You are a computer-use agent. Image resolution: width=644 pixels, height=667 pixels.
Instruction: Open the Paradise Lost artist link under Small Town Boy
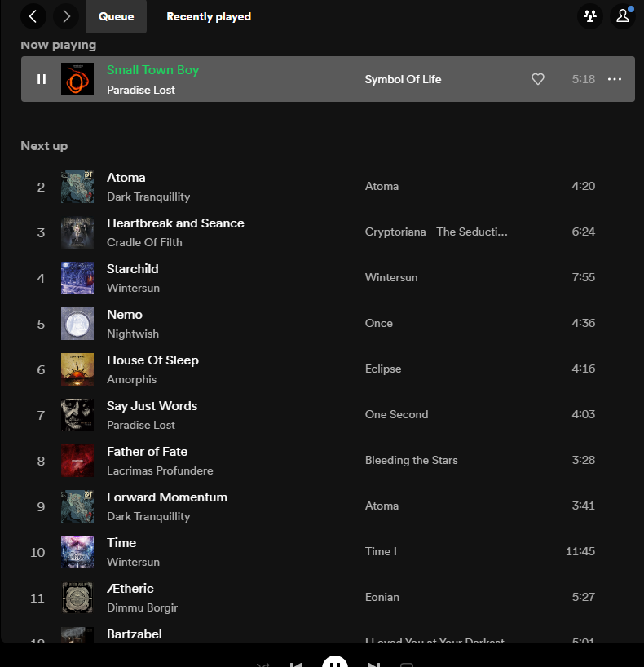click(141, 90)
